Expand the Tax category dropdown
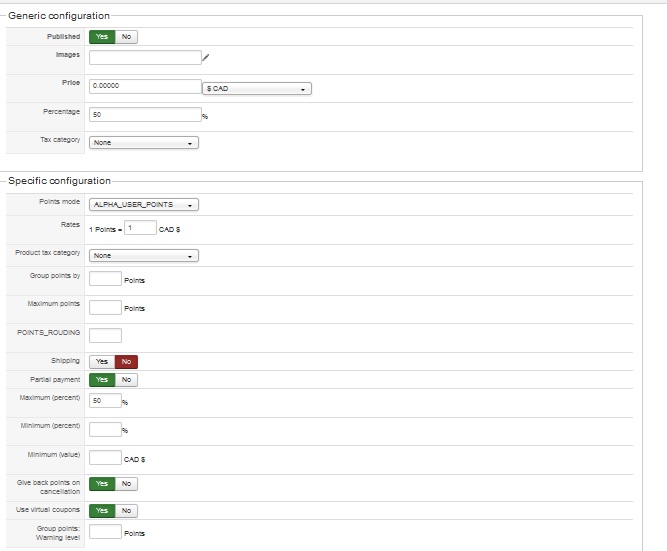The height and width of the screenshot is (551, 667). pyautogui.click(x=144, y=143)
